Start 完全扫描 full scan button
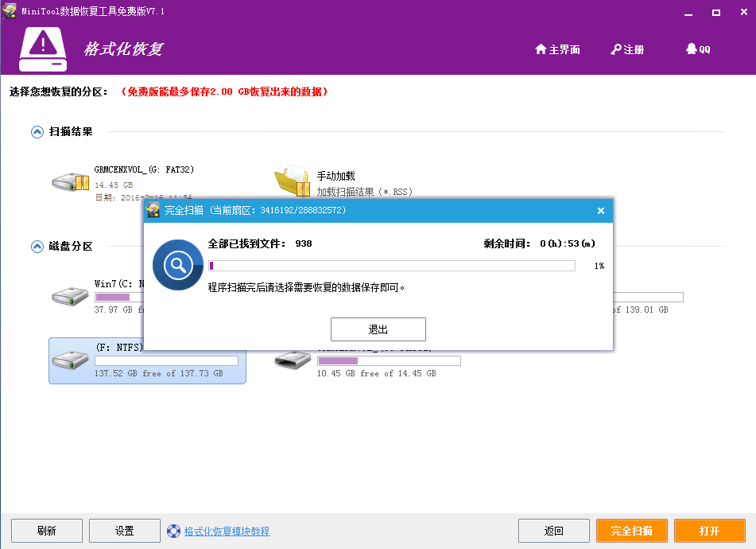This screenshot has height=549, width=756. pyautogui.click(x=632, y=531)
